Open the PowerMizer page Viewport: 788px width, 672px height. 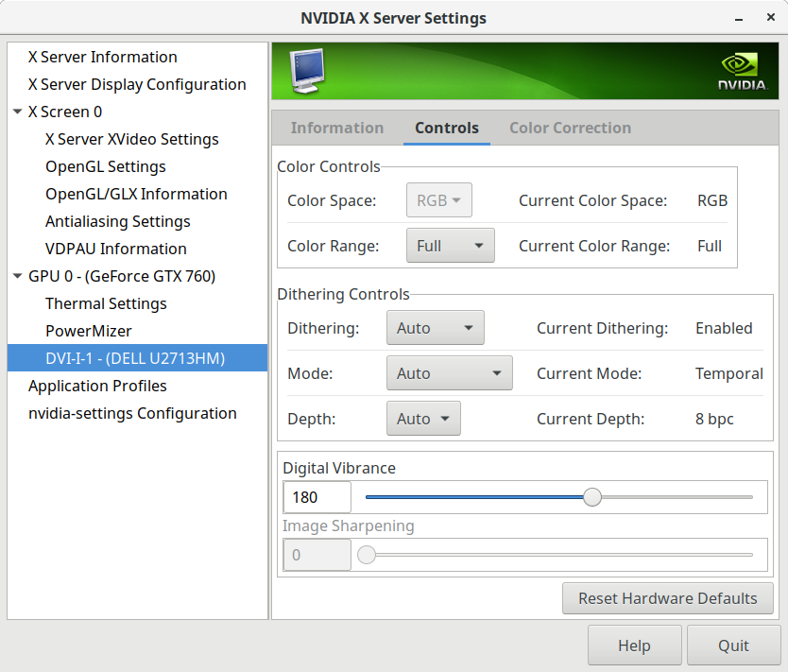click(137, 331)
